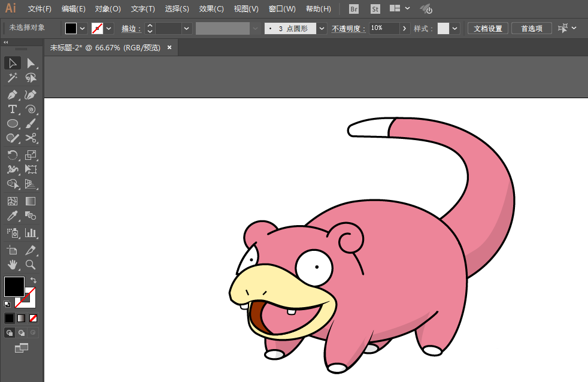
Task: Launch Adobe Bridge via Br button
Action: click(354, 8)
